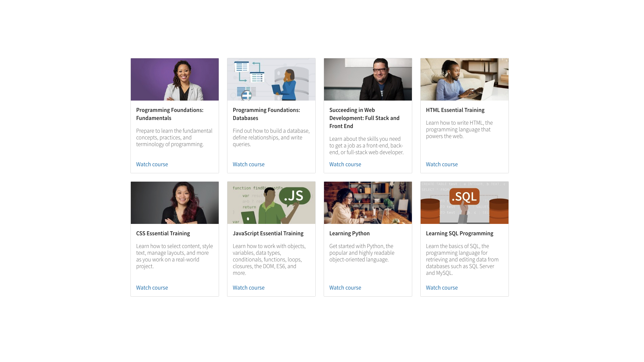
Task: Click Watch course for HTML Essential Training
Action: point(442,164)
